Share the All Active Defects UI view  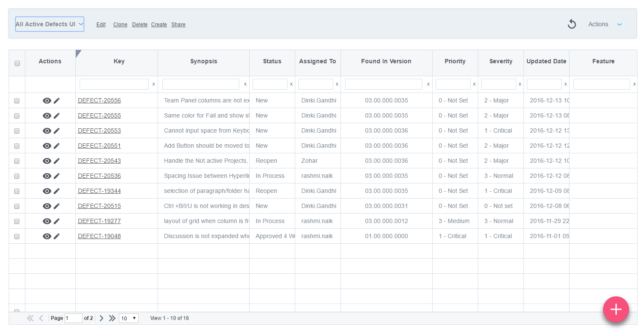pos(178,25)
